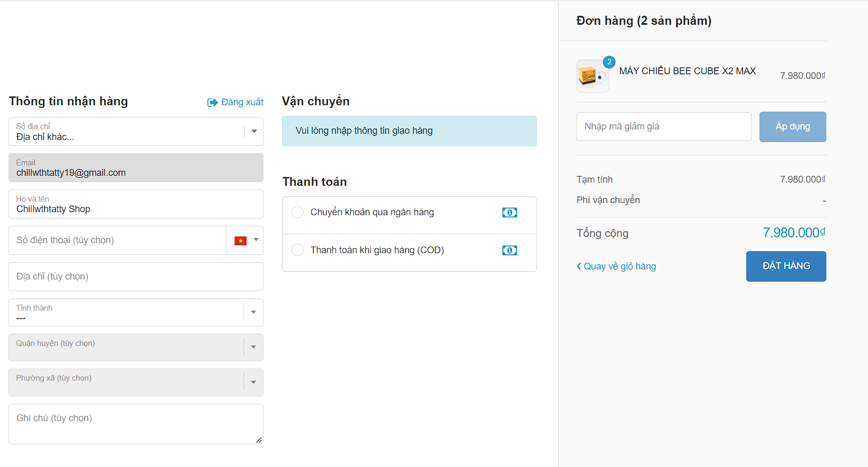Expand the Tỉnh thành dropdown
868x467 pixels.
253,312
